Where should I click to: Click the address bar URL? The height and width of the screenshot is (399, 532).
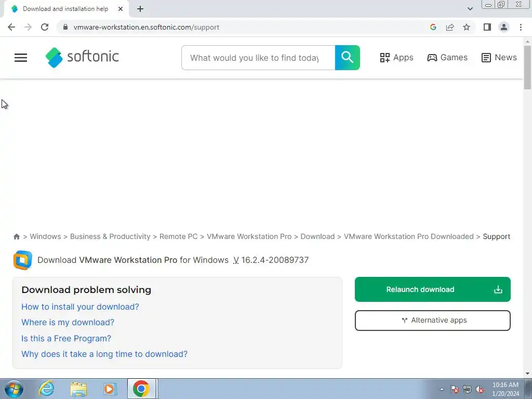point(146,27)
